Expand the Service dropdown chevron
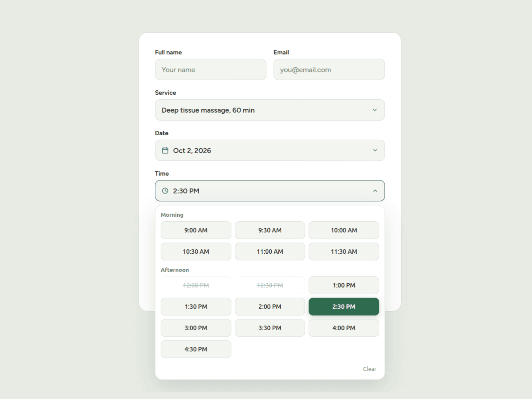532x399 pixels. pos(375,110)
